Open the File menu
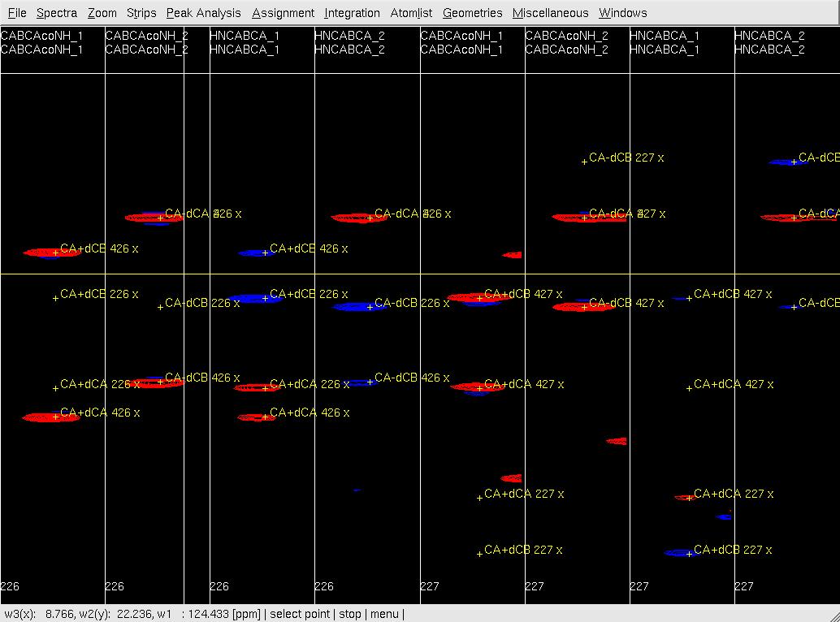 pyautogui.click(x=16, y=13)
